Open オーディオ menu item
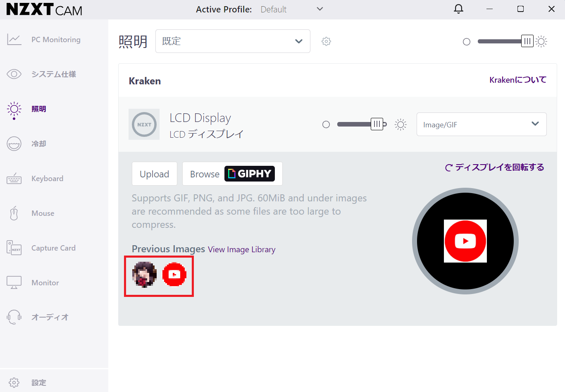 pyautogui.click(x=50, y=317)
